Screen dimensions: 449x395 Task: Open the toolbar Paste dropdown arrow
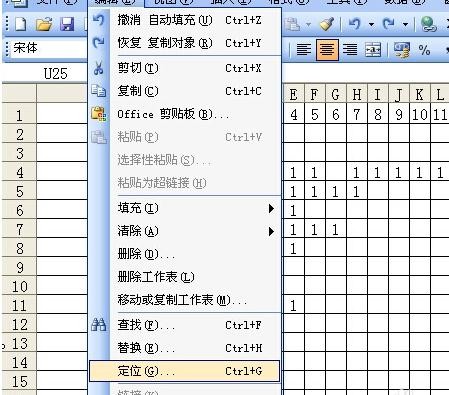tap(308, 24)
